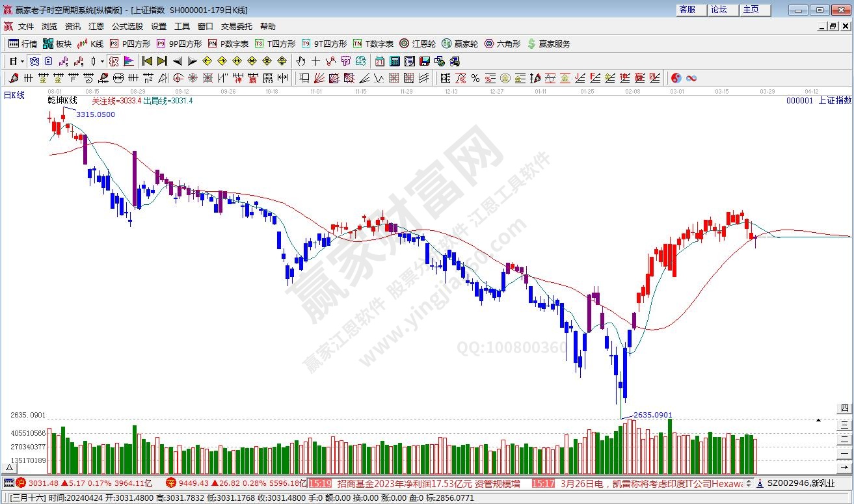
Task: Expand the candlestick style dropdown arrow
Action: (x=102, y=61)
